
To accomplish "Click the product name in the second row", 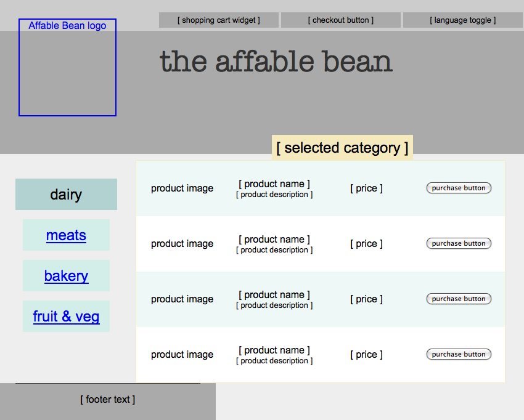I will (274, 240).
